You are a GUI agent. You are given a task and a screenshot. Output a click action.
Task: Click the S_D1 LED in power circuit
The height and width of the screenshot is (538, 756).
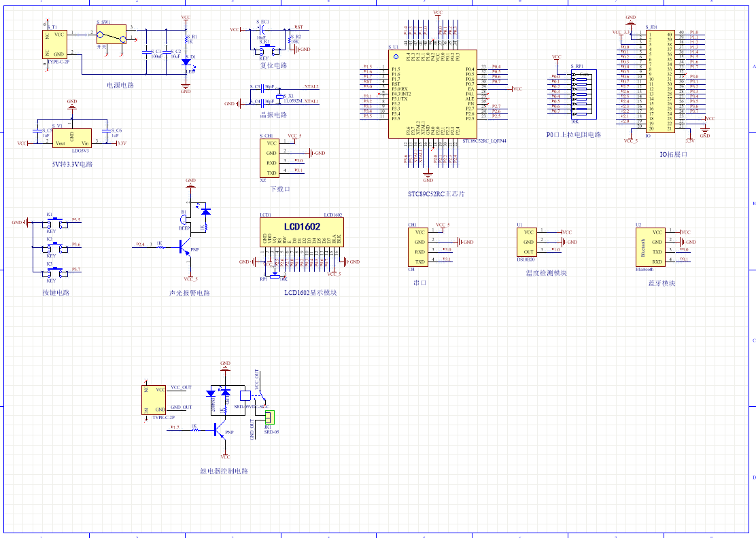(x=186, y=62)
